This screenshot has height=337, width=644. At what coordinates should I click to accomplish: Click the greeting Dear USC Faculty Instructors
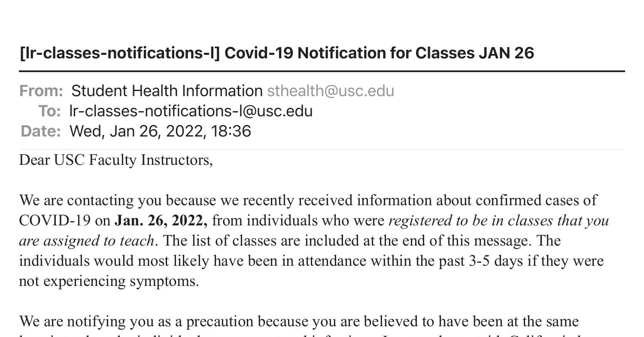(116, 160)
